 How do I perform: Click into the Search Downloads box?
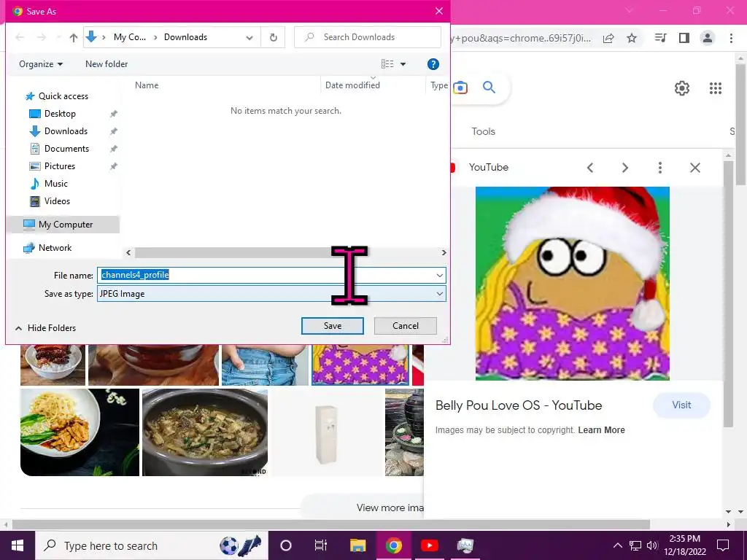[368, 37]
